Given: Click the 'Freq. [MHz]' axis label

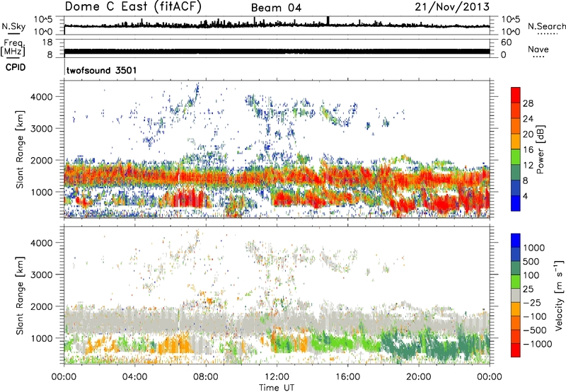Looking at the screenshot, I should [x=13, y=48].
